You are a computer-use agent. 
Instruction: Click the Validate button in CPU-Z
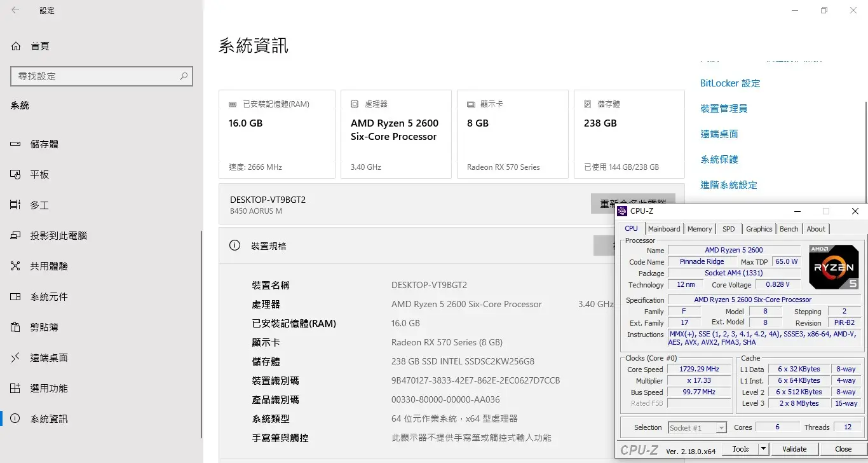(794, 449)
